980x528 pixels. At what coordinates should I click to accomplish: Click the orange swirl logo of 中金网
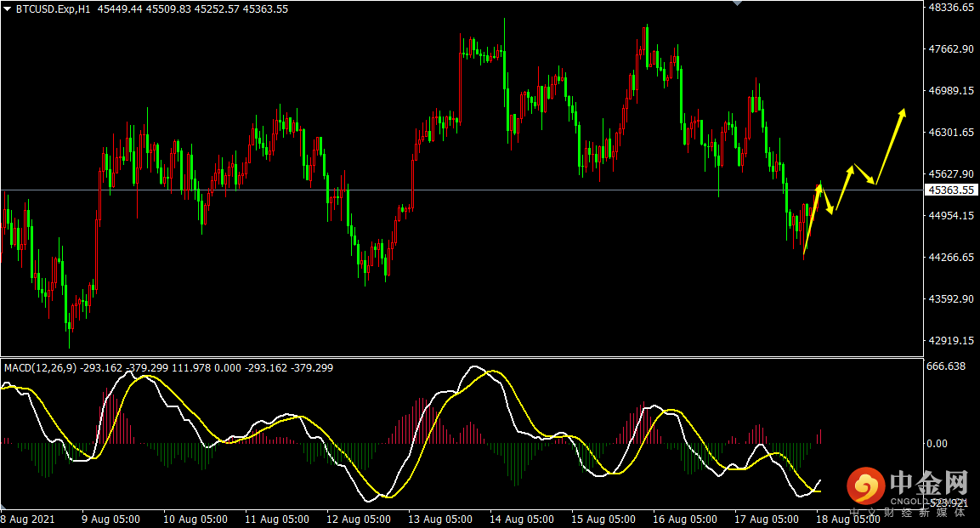click(864, 485)
